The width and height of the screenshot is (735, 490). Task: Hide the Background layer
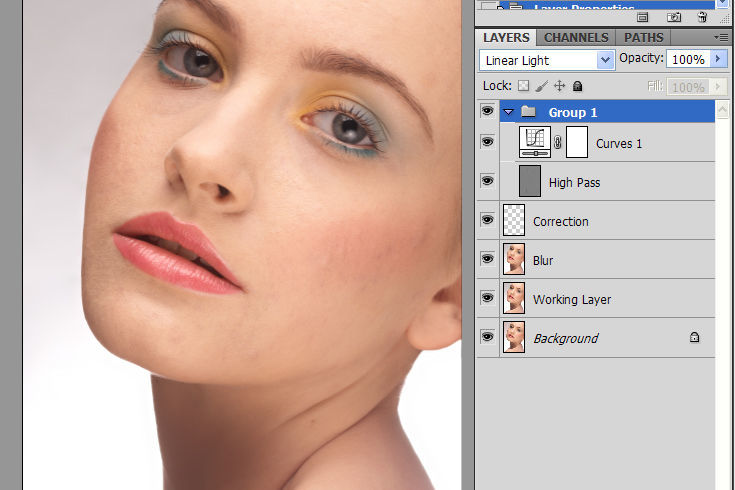click(488, 337)
